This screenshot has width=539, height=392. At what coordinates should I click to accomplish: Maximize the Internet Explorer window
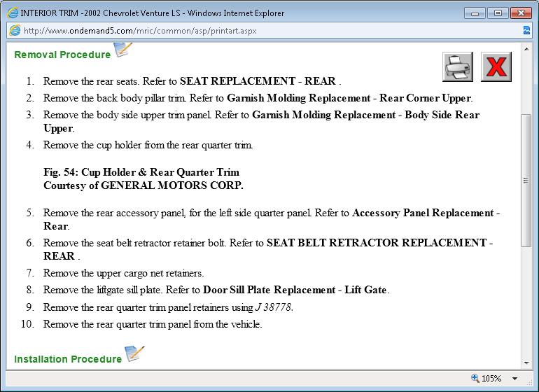tap(498, 13)
